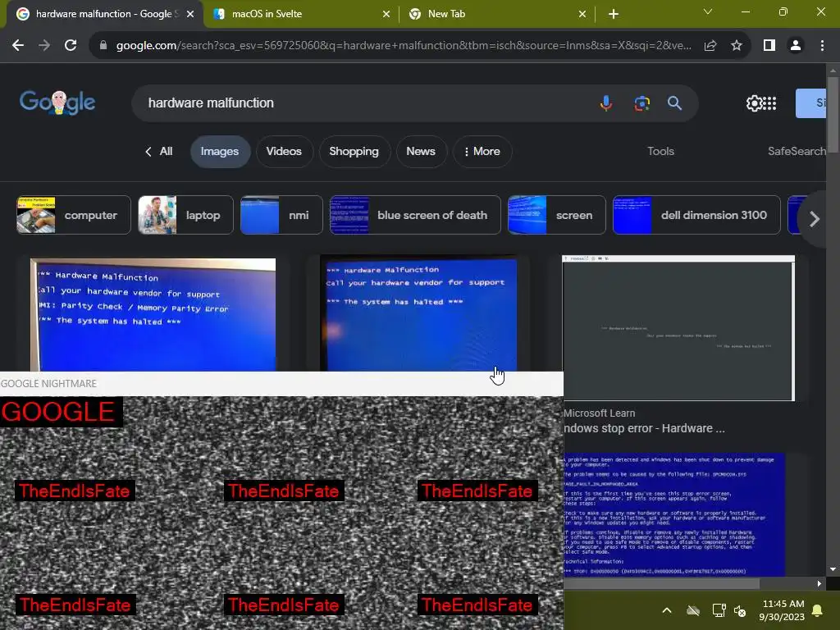The width and height of the screenshot is (840, 630).
Task: Open the Microsoft Learn source link
Action: tap(600, 413)
